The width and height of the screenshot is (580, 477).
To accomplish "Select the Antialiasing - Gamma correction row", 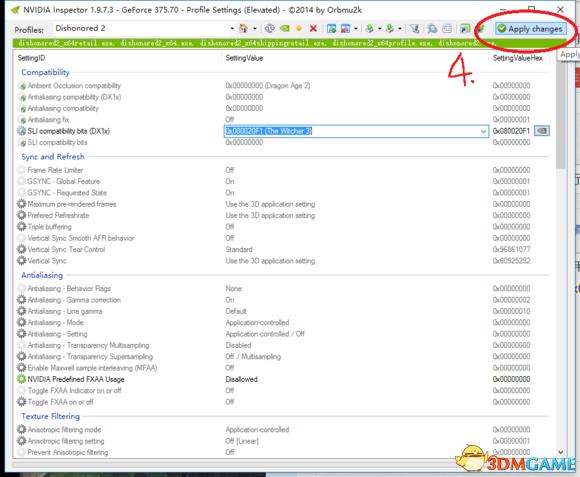I will click(283, 300).
